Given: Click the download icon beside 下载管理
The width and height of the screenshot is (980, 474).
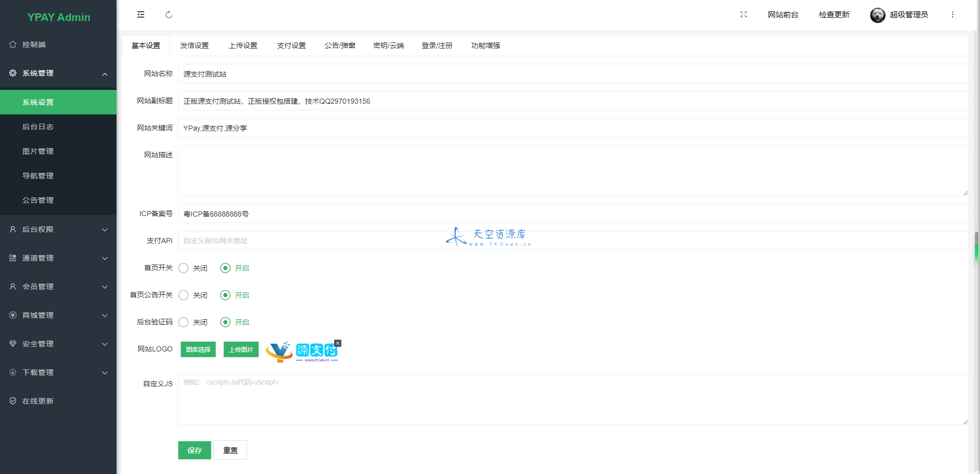Looking at the screenshot, I should coord(13,372).
